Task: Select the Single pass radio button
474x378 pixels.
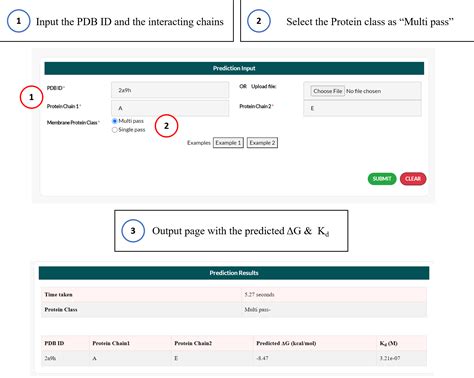Action: tap(115, 130)
